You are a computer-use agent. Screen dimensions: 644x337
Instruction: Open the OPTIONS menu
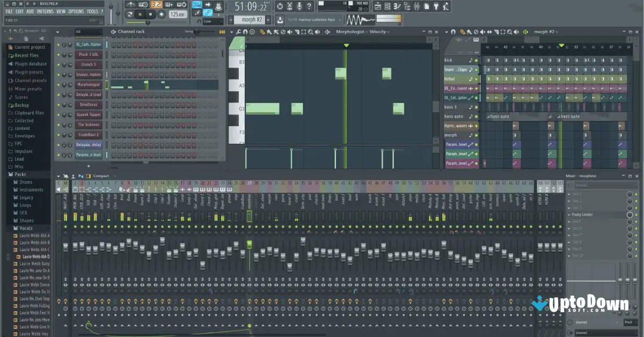point(76,11)
